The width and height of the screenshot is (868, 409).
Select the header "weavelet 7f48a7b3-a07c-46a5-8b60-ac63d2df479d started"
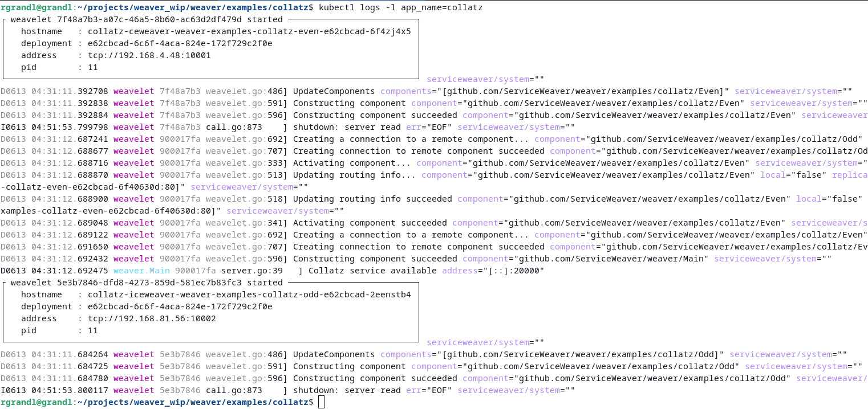click(147, 19)
